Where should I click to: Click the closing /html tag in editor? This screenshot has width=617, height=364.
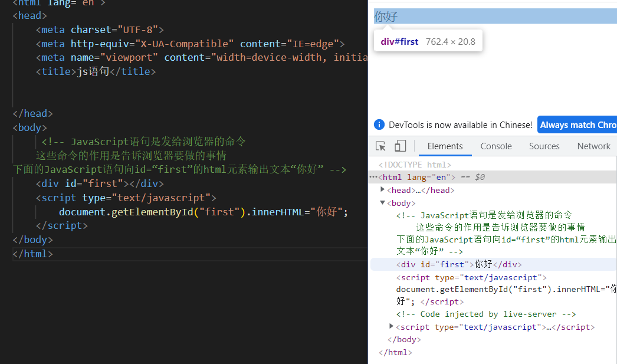tap(32, 254)
